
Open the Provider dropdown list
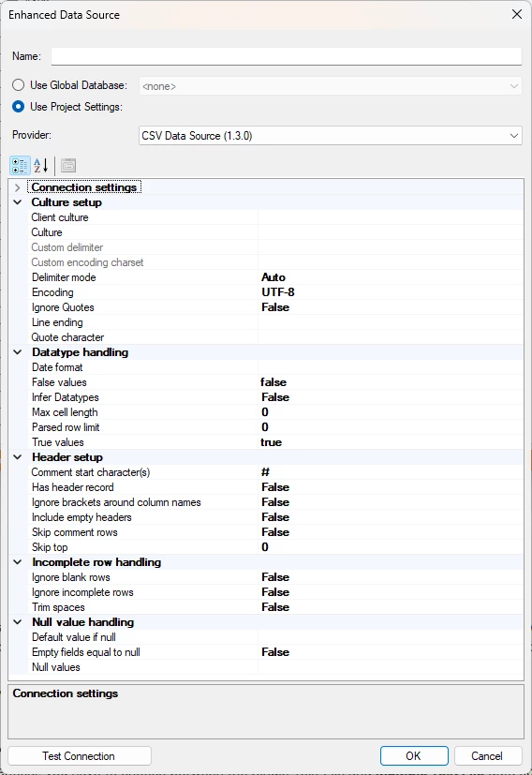(331, 136)
